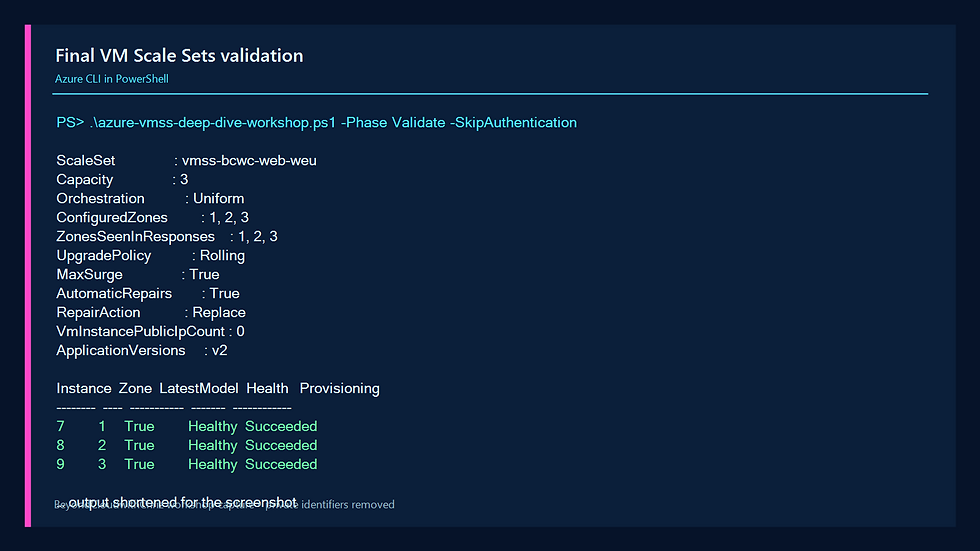Click the "Instance" column header
The image size is (980, 551).
coord(84,389)
